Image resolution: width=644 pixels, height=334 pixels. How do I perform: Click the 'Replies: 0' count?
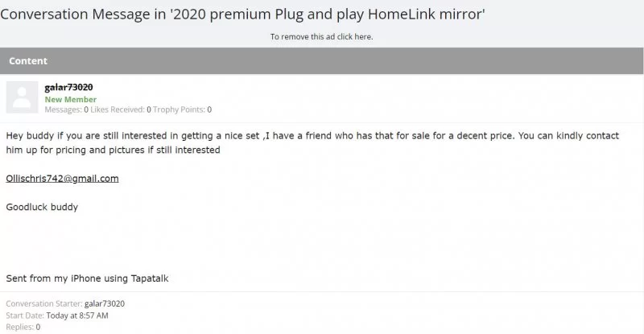[23, 328]
